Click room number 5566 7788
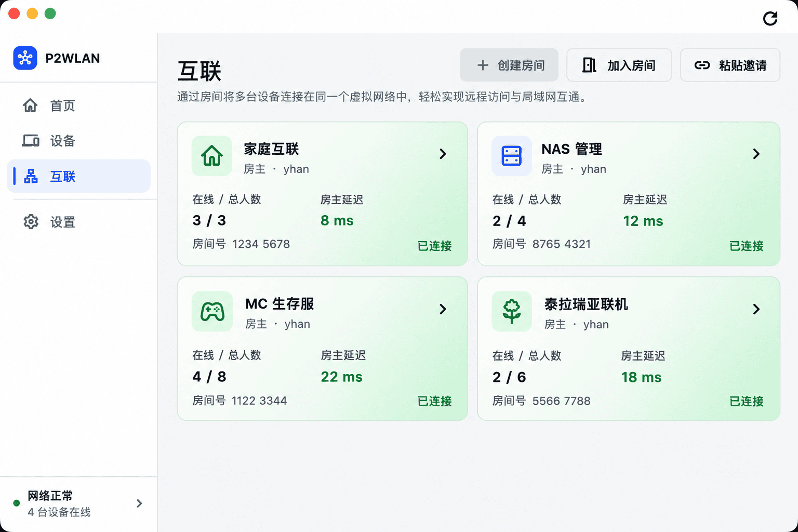Image resolution: width=798 pixels, height=532 pixels. [562, 401]
